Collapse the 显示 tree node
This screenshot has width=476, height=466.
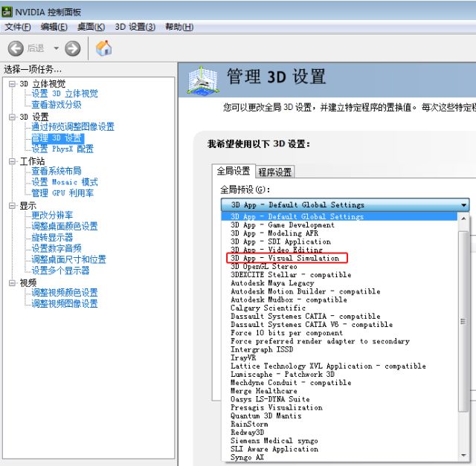pos(12,205)
